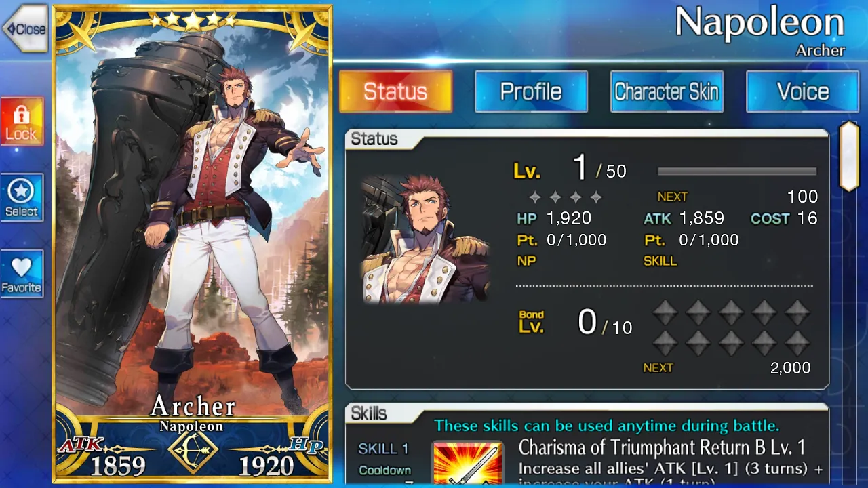Screen dimensions: 868x488
Task: Tap the last bond diamond in bottom row
Action: tap(797, 343)
